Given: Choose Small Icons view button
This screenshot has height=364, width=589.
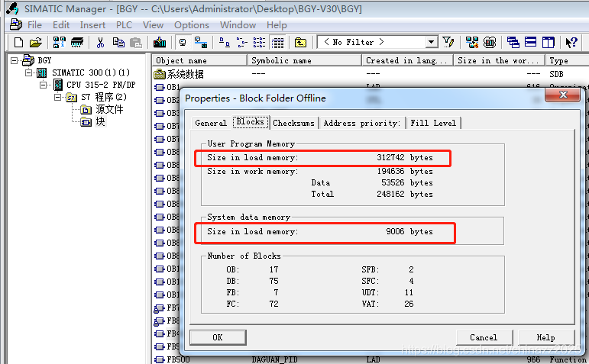Looking at the screenshot, I should [242, 43].
